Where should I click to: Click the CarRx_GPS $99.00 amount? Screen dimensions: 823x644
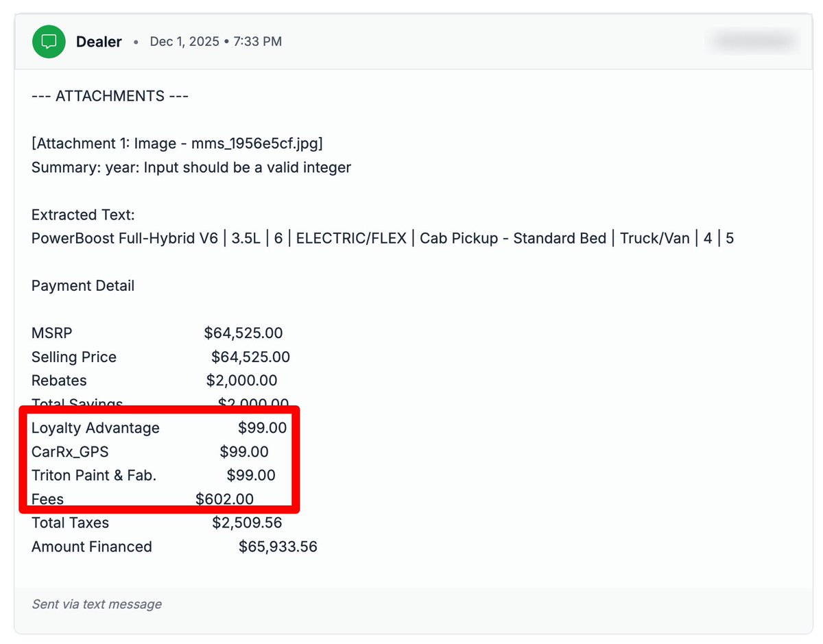[244, 452]
